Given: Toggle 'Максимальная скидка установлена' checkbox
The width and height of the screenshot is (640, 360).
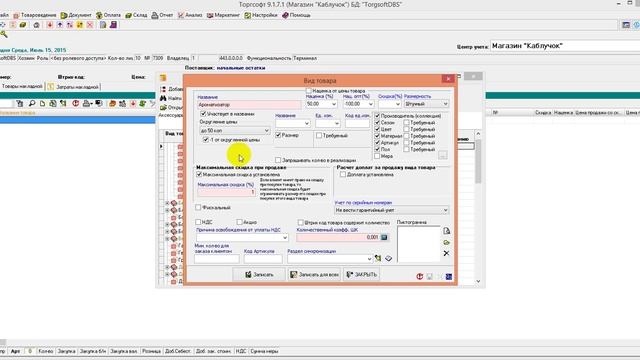Looking at the screenshot, I should click(x=199, y=174).
